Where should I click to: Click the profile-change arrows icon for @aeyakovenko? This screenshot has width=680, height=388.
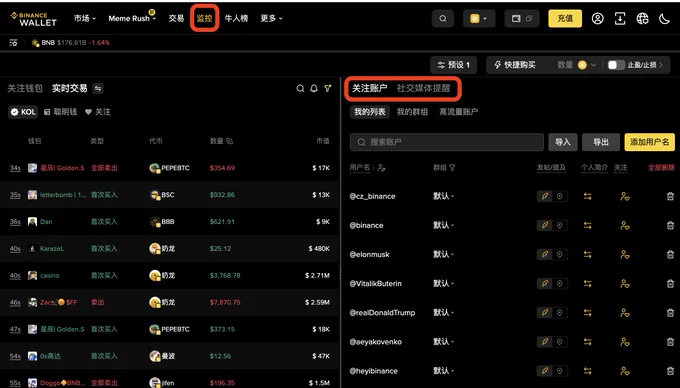(x=588, y=342)
